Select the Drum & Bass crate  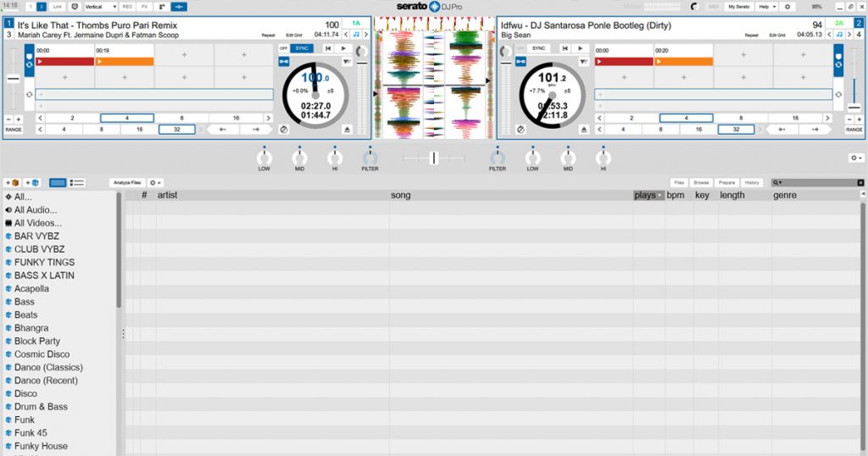pyautogui.click(x=41, y=407)
